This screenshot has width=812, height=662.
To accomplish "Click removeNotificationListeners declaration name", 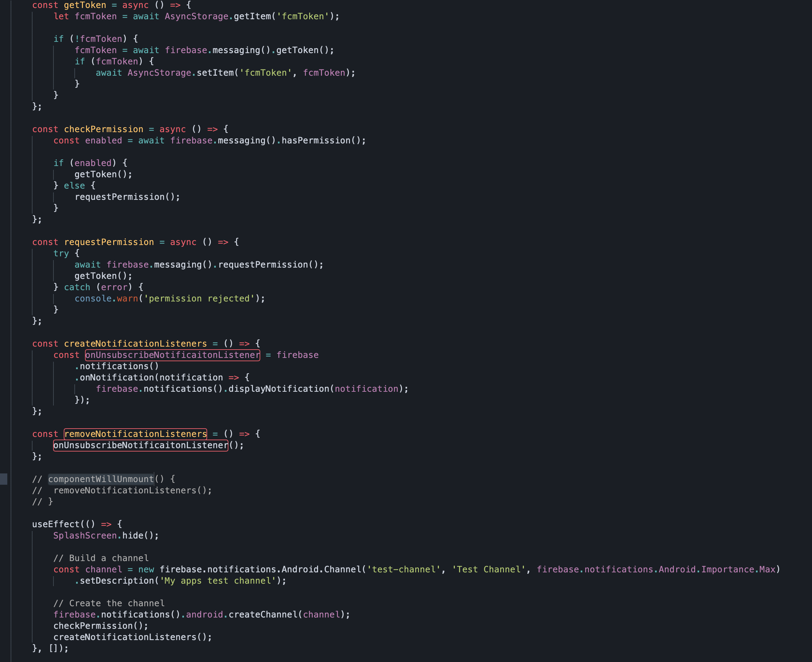I will 135,434.
